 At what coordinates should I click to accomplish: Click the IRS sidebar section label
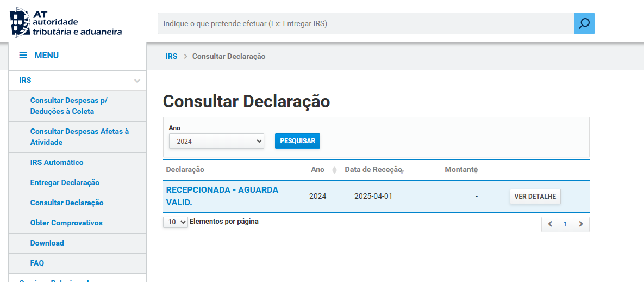tap(25, 80)
